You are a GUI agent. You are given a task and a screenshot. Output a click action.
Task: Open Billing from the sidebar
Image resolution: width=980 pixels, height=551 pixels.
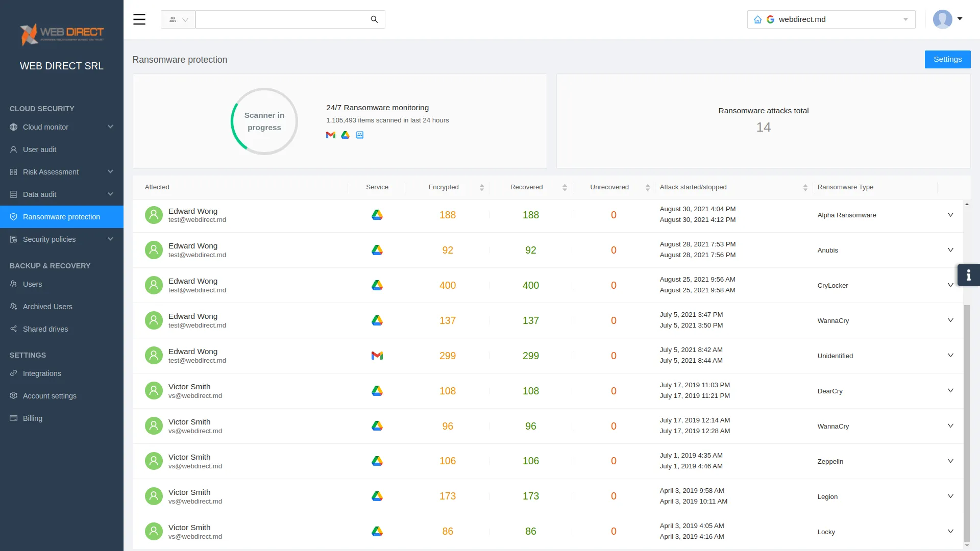point(33,418)
